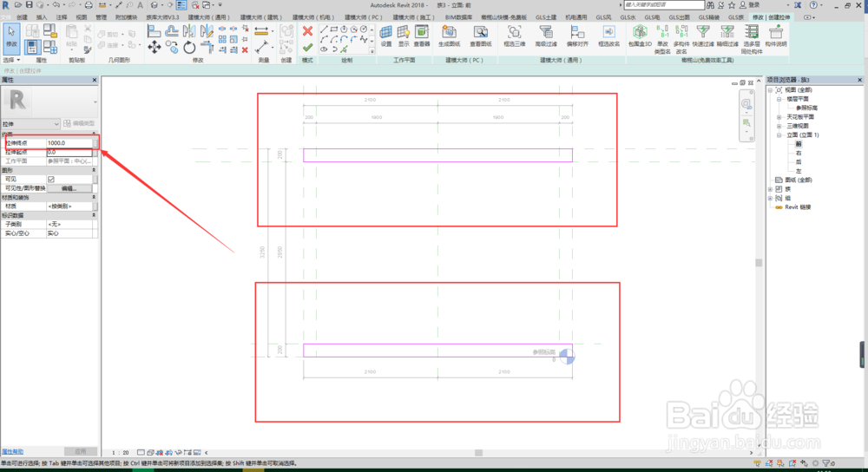
Task: Open the 视图 ribbon tab
Action: 82,17
